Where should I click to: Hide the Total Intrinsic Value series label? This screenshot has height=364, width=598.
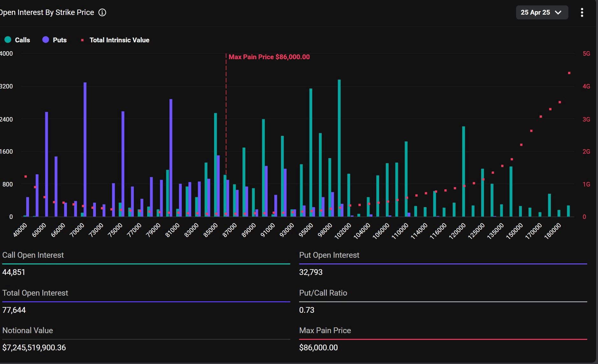coord(119,40)
